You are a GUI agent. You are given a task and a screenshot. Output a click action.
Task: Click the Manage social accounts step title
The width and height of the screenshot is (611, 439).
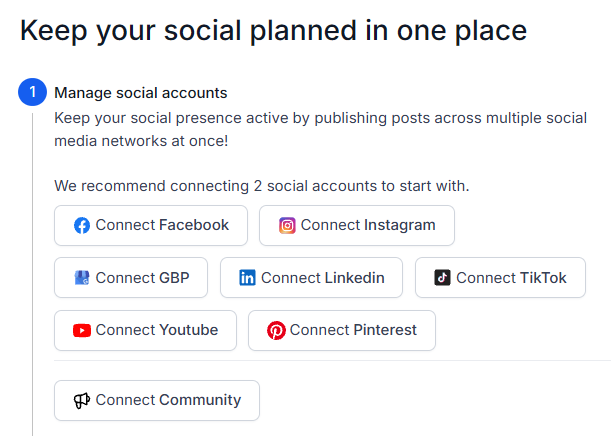141,93
